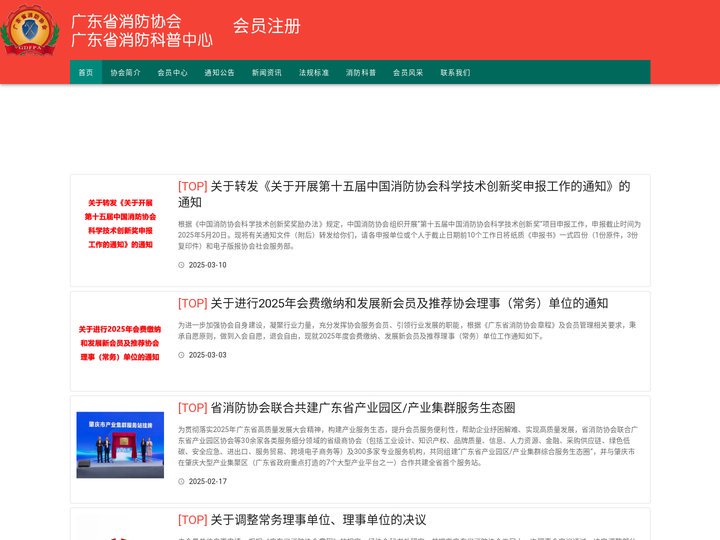Navigate to 消防科普 section
The height and width of the screenshot is (540, 720).
pos(361,72)
